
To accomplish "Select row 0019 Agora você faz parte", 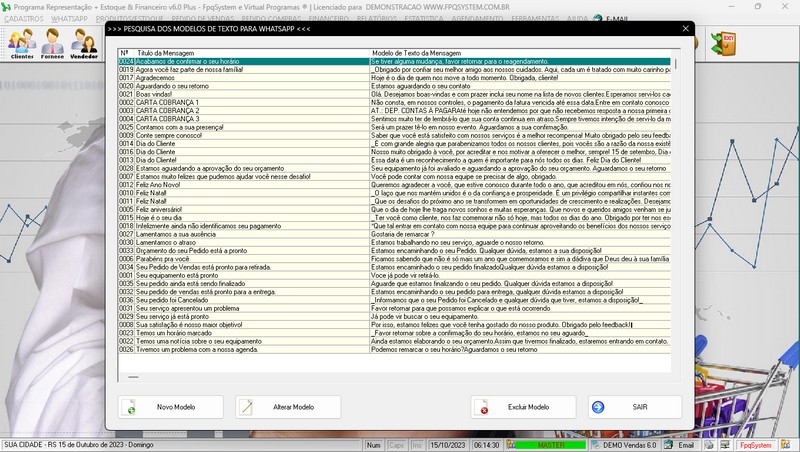I will pos(394,69).
